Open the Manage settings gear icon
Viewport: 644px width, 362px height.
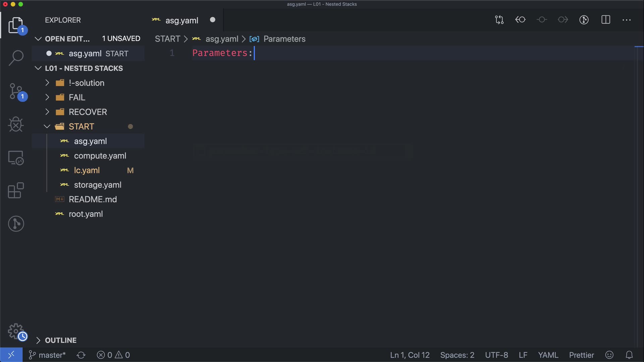click(x=16, y=331)
